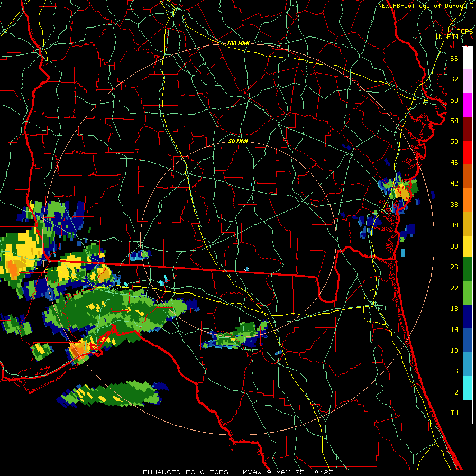
Task: Click the '100 NMI' range ring label
Action: (238, 43)
